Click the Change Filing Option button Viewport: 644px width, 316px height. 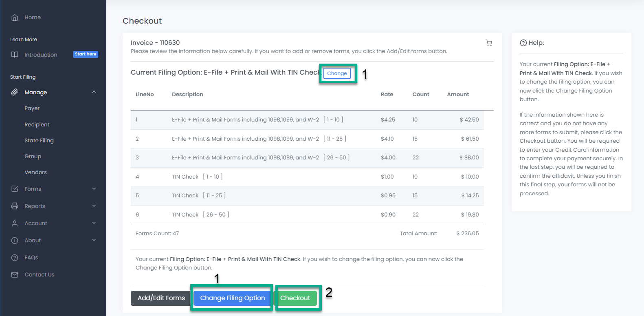pyautogui.click(x=232, y=298)
